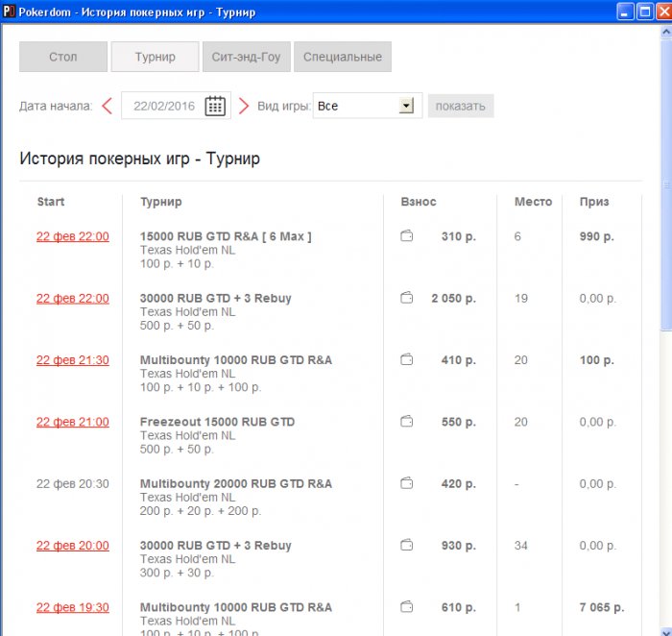Click Freezeout 15000 RUB GTD title
This screenshot has height=636, width=672.
pos(217,422)
